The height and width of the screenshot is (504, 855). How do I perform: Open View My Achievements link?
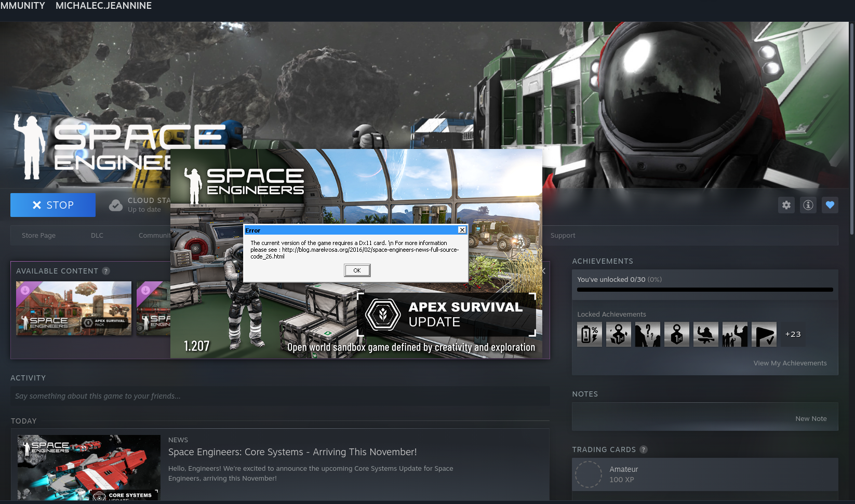click(x=790, y=363)
